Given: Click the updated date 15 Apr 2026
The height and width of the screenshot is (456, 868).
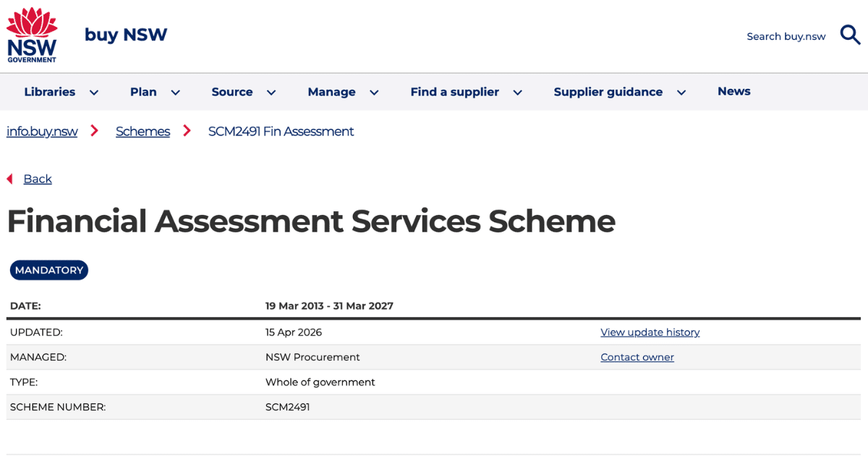Looking at the screenshot, I should 294,332.
